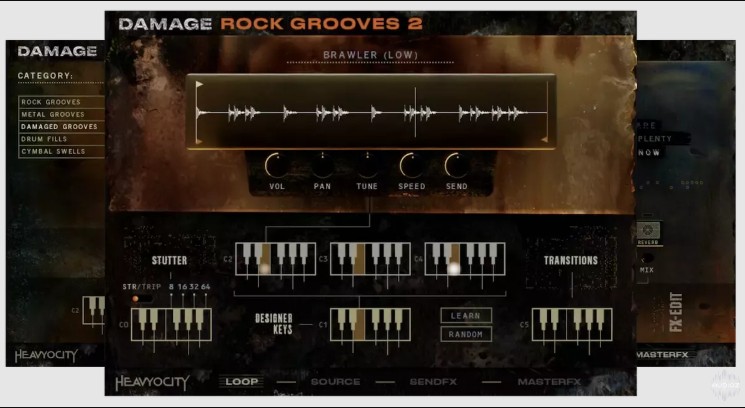
Task: Click the C5 Transitions keyboard
Action: point(572,325)
